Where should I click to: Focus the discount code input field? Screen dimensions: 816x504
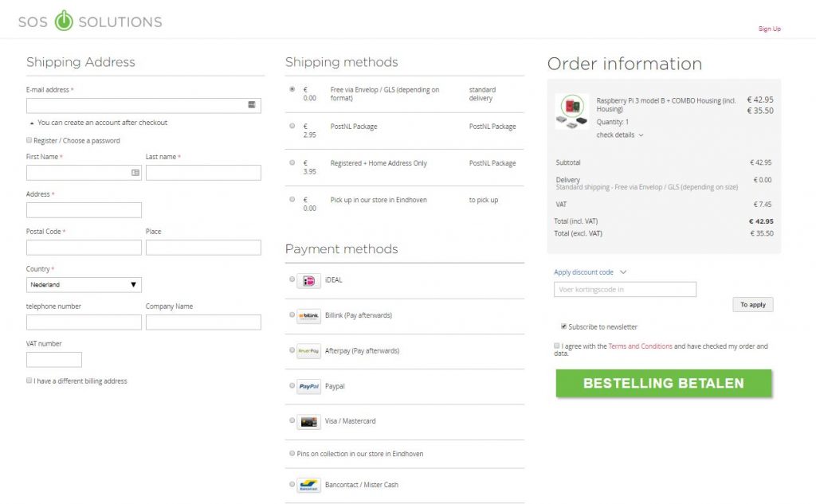pyautogui.click(x=625, y=290)
